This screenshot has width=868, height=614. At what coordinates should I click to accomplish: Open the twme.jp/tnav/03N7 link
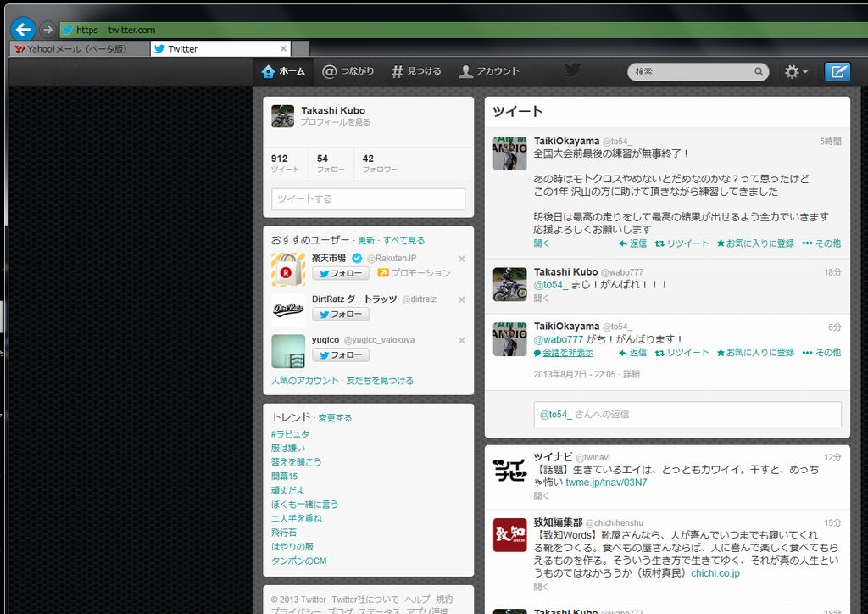(606, 483)
